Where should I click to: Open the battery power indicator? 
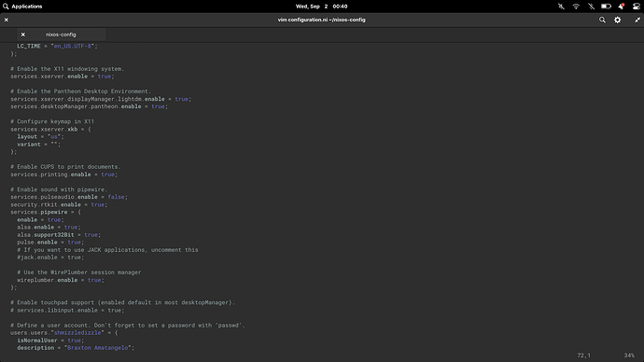tap(606, 7)
